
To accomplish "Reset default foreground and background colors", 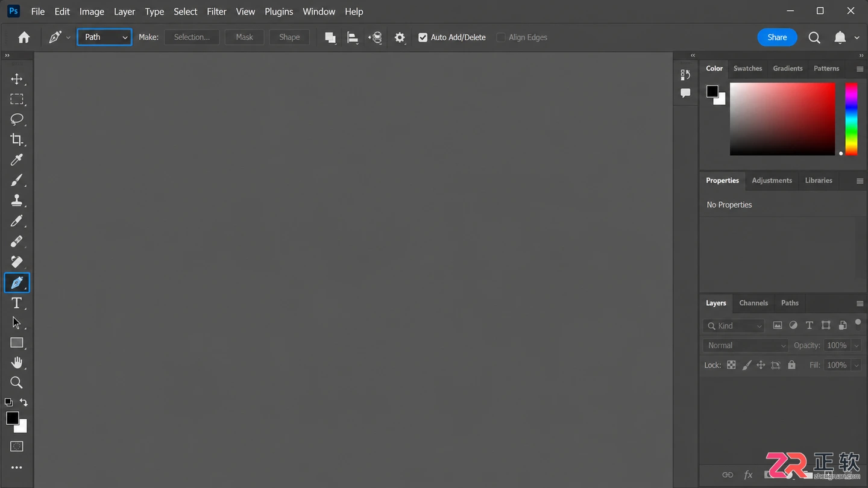I will click(x=8, y=402).
